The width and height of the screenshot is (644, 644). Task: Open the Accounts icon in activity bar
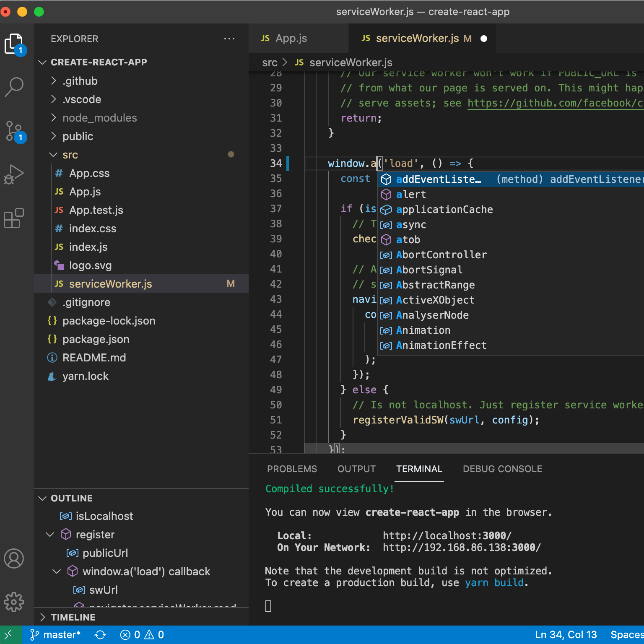14,558
